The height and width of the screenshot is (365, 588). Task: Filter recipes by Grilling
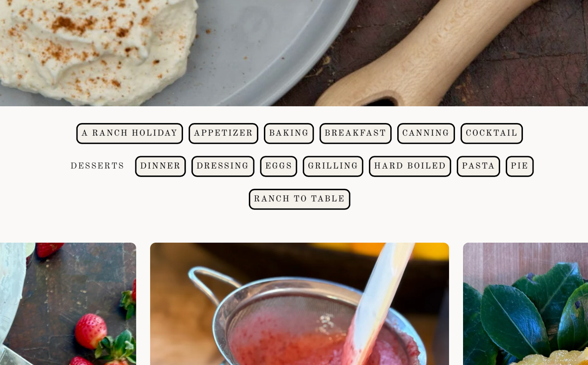[x=333, y=166]
